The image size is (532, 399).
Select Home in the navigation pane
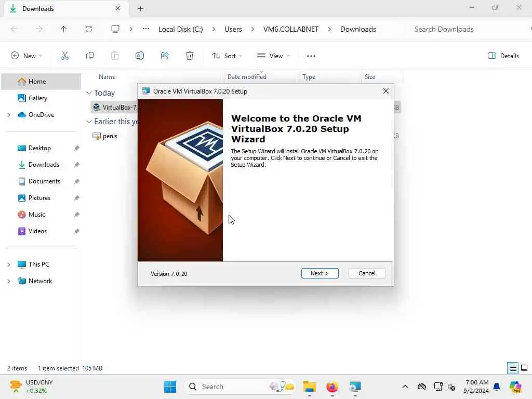pyautogui.click(x=41, y=82)
